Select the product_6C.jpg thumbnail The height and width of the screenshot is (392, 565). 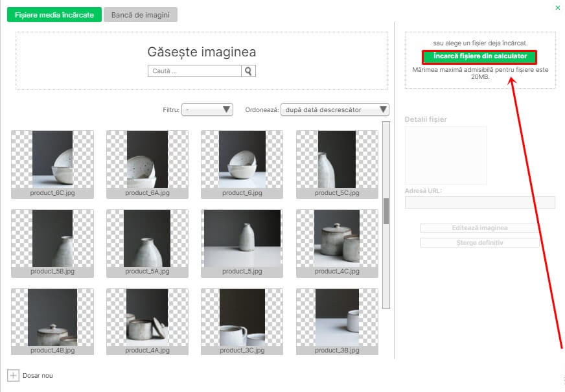[x=52, y=159]
